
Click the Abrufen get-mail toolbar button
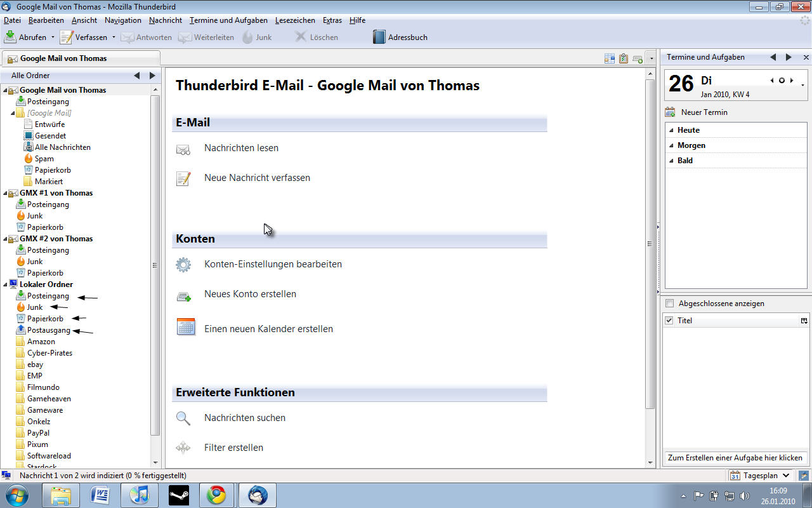click(x=25, y=37)
